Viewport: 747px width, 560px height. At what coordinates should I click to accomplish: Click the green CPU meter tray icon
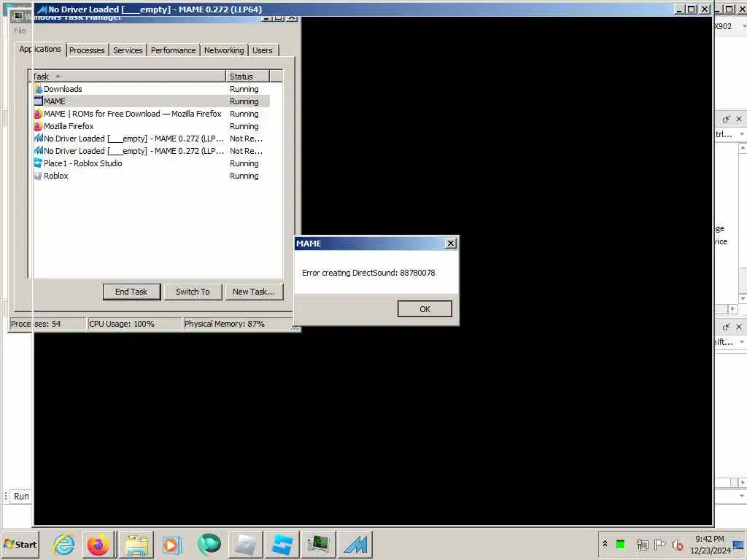(x=620, y=544)
